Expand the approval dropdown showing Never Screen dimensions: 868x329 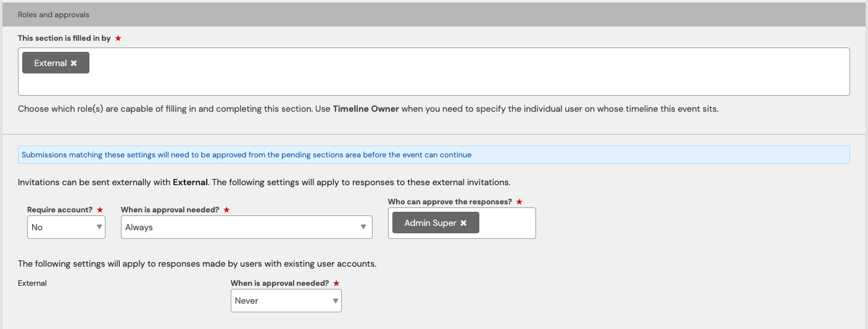[x=286, y=301]
